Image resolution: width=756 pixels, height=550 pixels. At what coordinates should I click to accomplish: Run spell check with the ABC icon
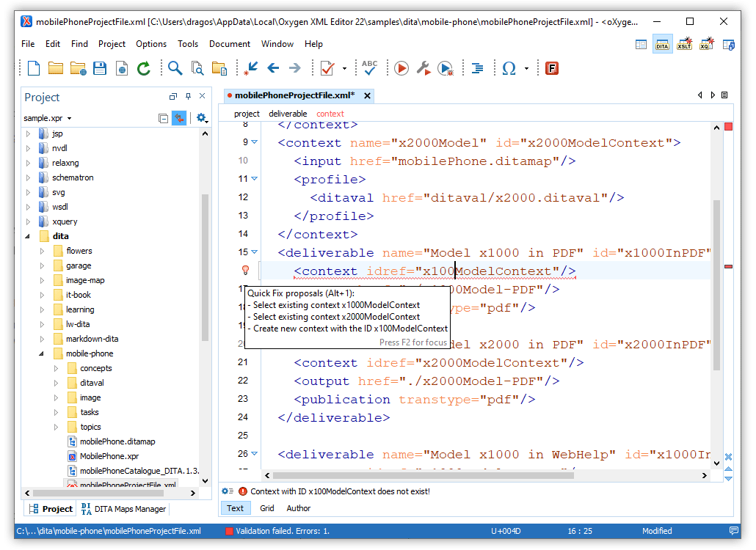(370, 68)
